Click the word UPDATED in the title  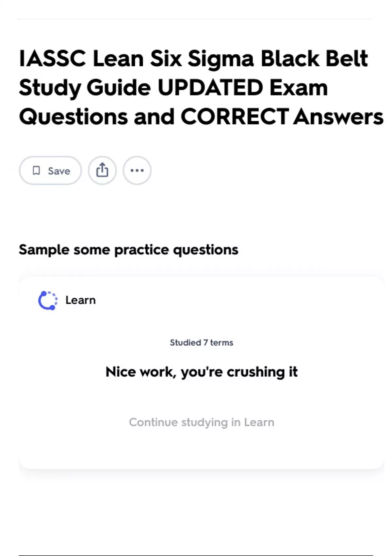tap(210, 88)
